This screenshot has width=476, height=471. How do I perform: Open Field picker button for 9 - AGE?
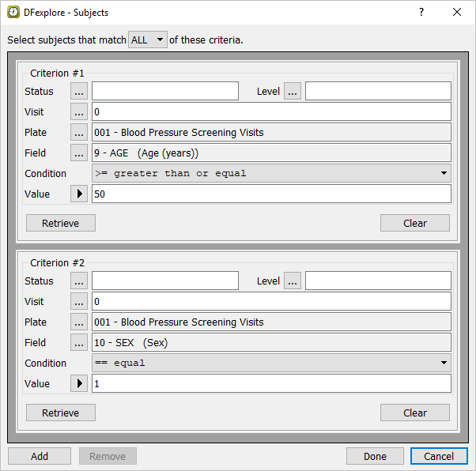79,153
